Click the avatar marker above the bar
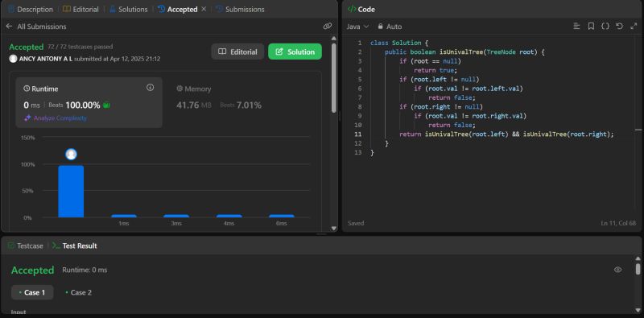This screenshot has height=318, width=644. click(71, 155)
